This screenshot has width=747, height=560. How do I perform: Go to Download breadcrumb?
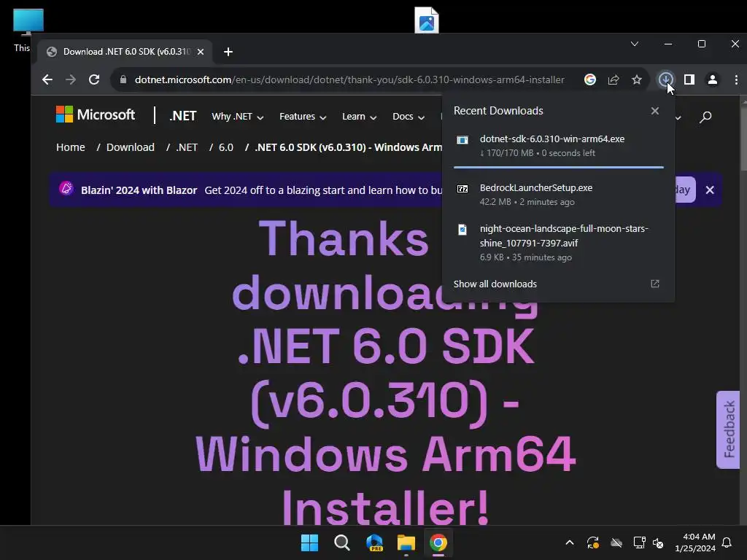click(x=130, y=147)
